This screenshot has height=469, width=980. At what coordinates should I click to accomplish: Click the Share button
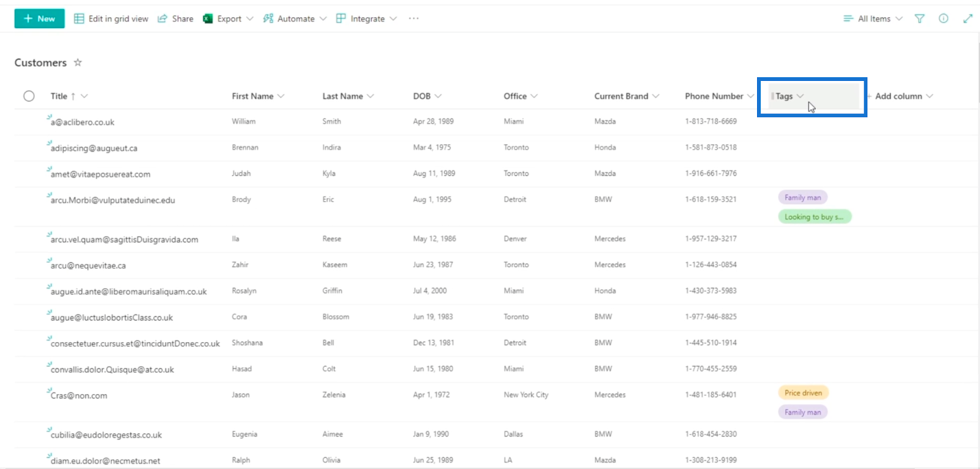[175, 18]
